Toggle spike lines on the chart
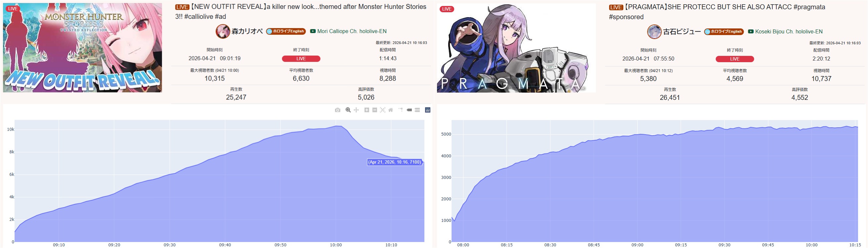The image size is (868, 248). click(x=401, y=110)
